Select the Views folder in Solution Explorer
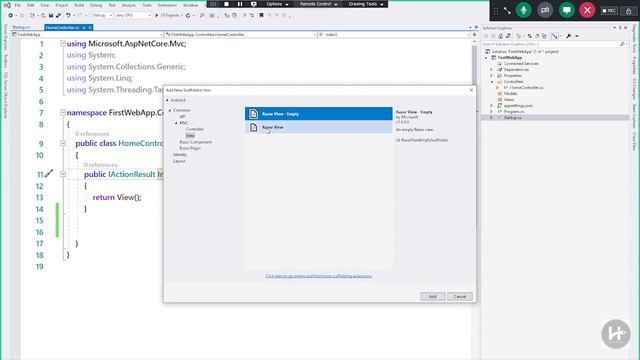640x360 pixels. (509, 100)
